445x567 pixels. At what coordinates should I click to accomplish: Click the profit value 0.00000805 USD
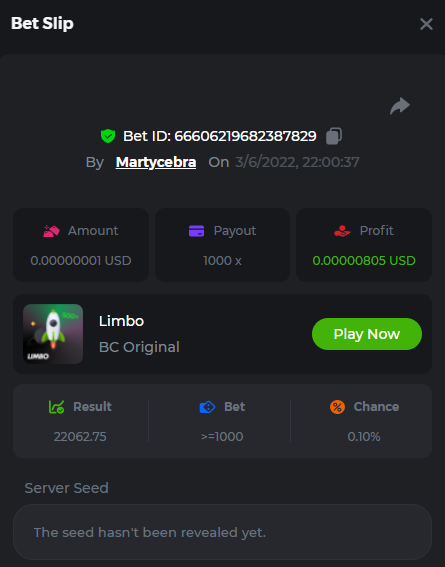pos(364,260)
